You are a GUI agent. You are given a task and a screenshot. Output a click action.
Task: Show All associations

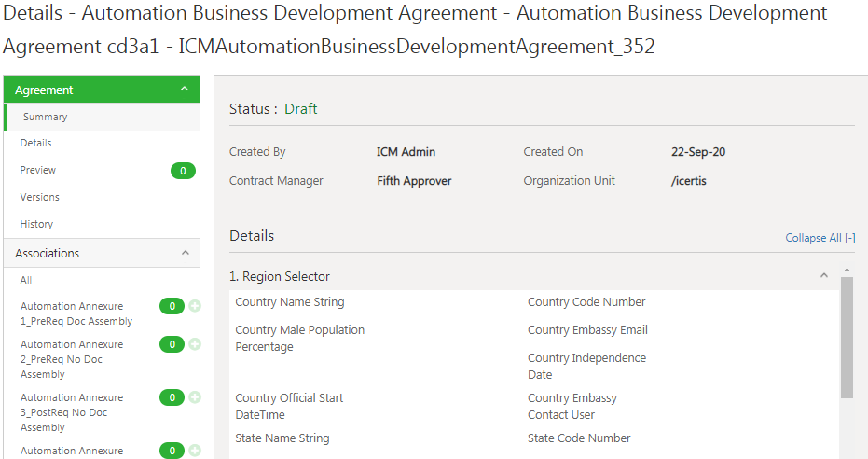point(26,280)
